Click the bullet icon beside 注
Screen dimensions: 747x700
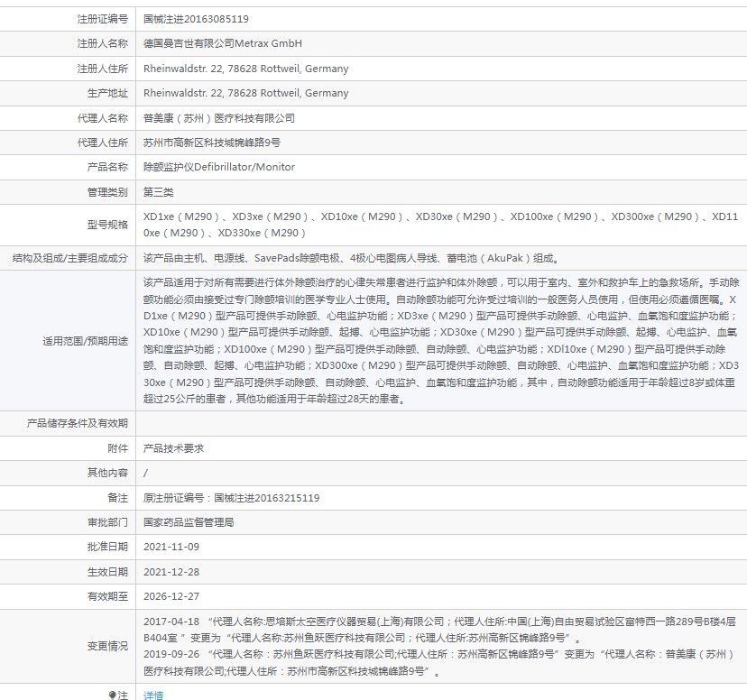[x=113, y=695]
